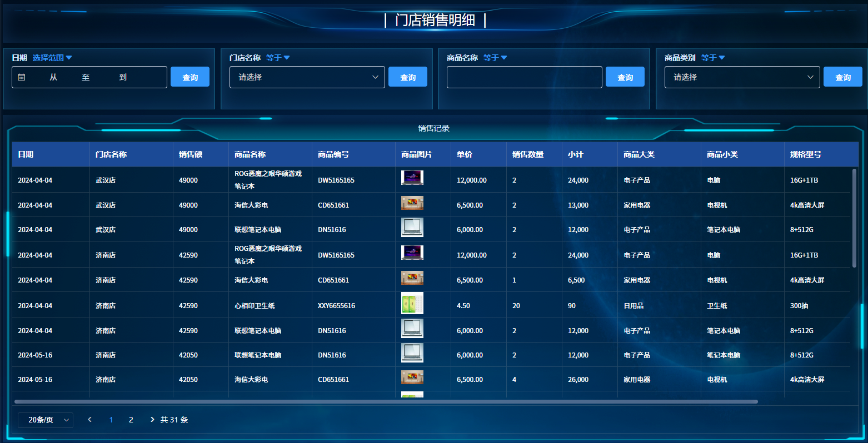Open the 日期 选择范围 filter operator dropdown
Viewport: 868px width, 443px height.
point(52,58)
